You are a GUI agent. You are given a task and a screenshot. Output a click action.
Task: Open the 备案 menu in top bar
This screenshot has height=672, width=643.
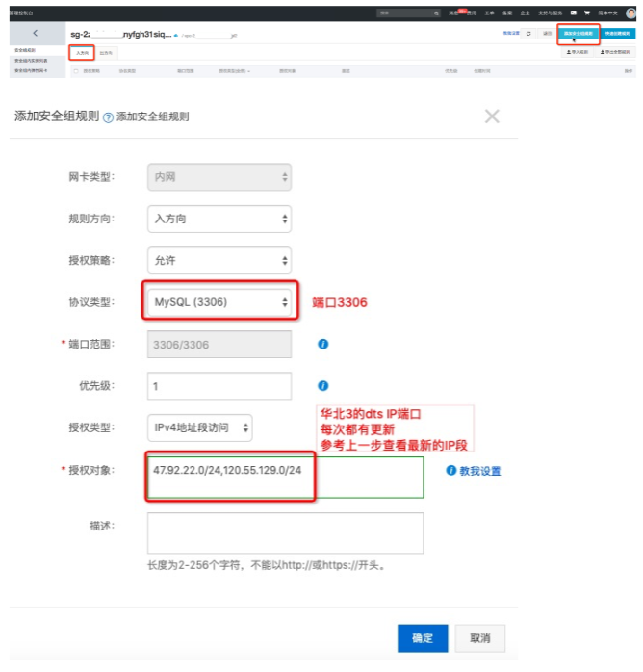(x=507, y=13)
